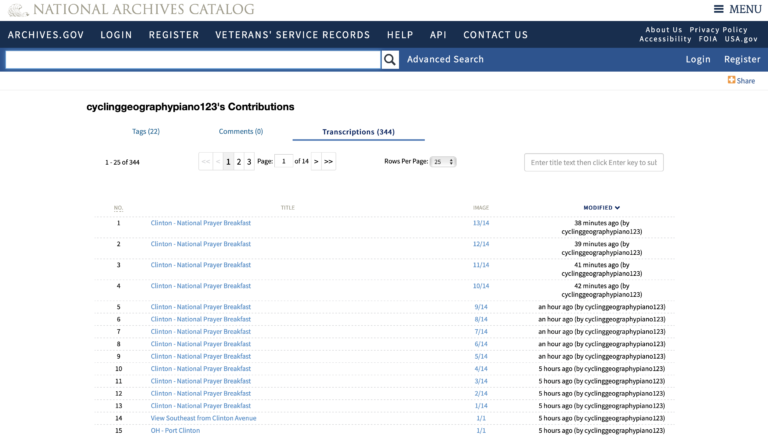Open image link 1/14
The image size is (768, 436).
click(x=481, y=406)
